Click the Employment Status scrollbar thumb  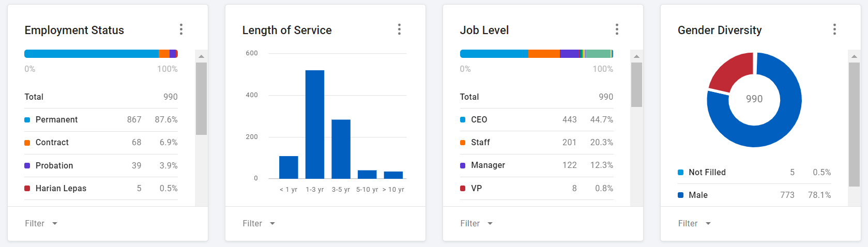(201, 98)
